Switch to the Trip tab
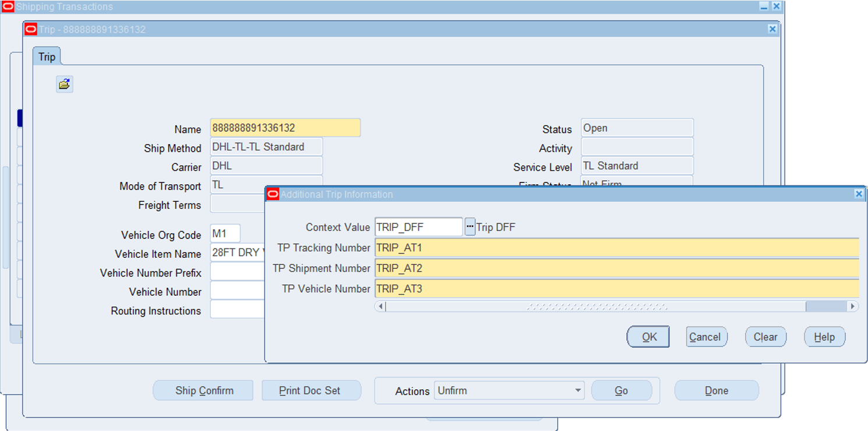Viewport: 868px width, 431px height. (46, 56)
